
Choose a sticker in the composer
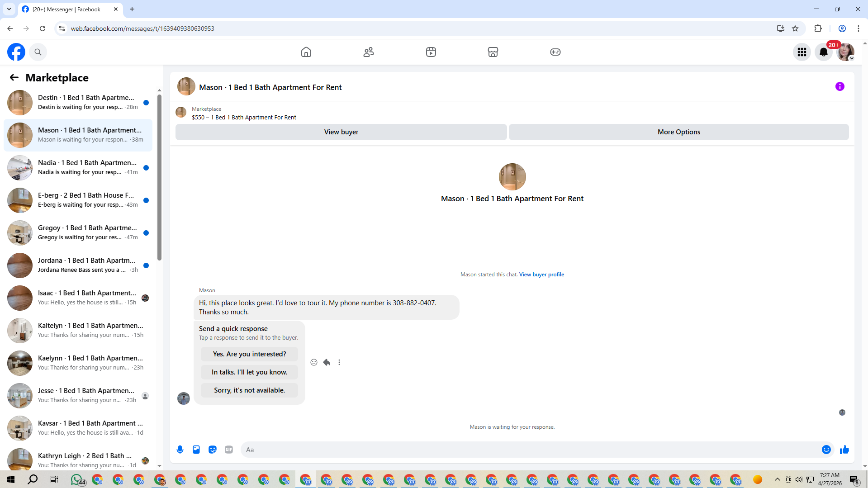coord(213,450)
